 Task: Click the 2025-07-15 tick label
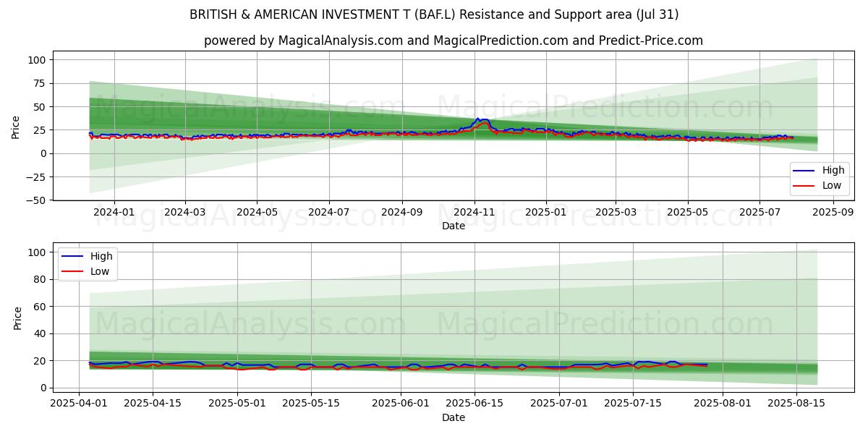click(634, 404)
